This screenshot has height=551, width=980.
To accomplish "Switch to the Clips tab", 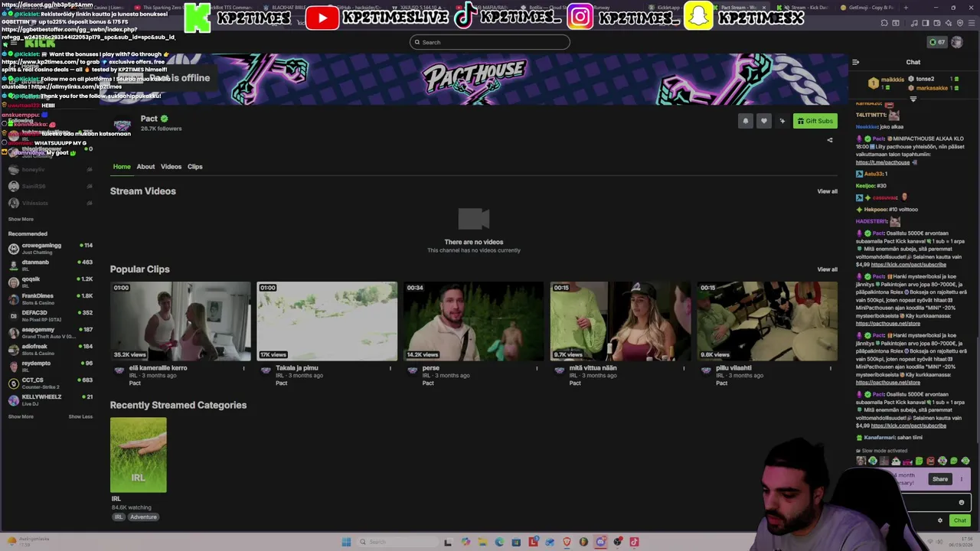I will coord(195,166).
